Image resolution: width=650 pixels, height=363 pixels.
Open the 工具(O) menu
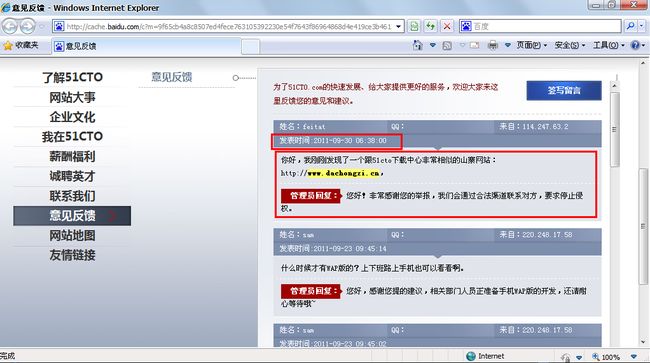609,45
